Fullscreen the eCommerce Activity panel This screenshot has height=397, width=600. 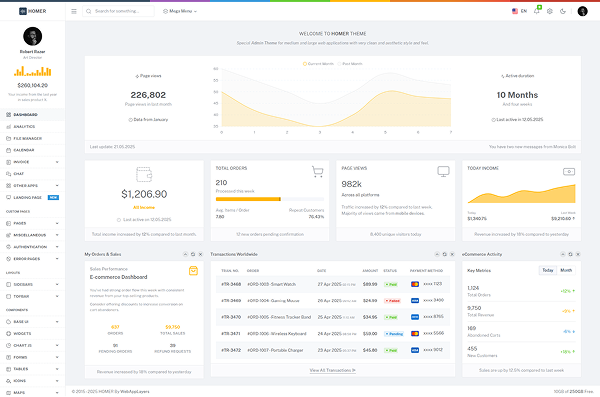[x=571, y=254]
